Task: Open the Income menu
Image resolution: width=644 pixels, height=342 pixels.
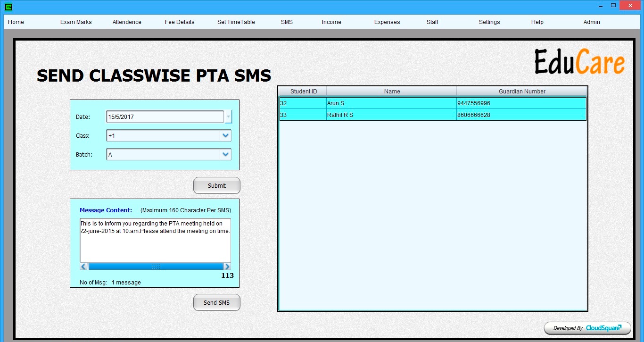Action: click(x=331, y=22)
